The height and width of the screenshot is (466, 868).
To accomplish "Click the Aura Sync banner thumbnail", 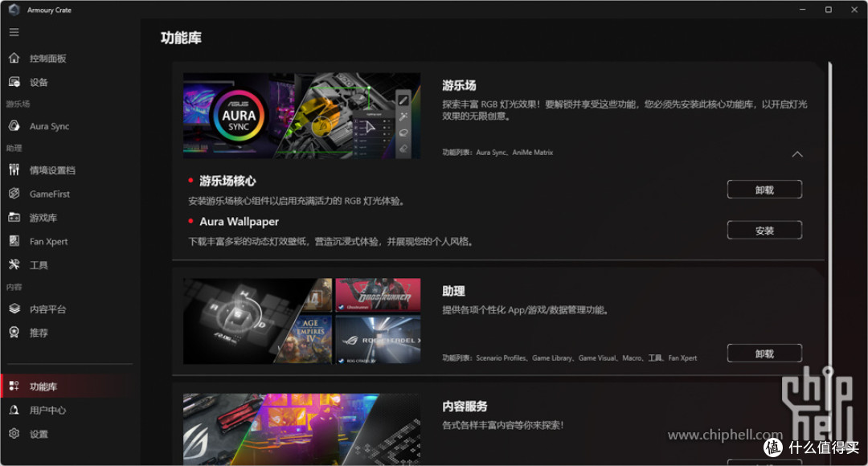I will point(301,116).
